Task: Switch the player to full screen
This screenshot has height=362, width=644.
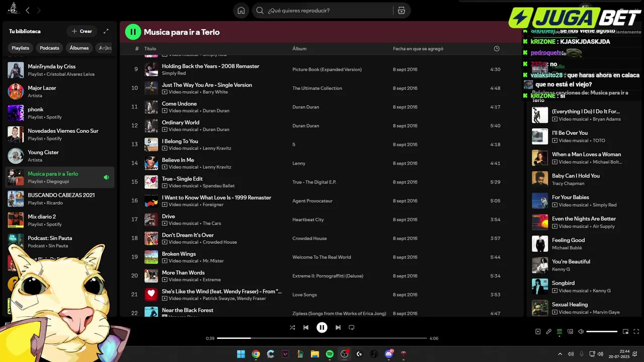Action: (636, 331)
